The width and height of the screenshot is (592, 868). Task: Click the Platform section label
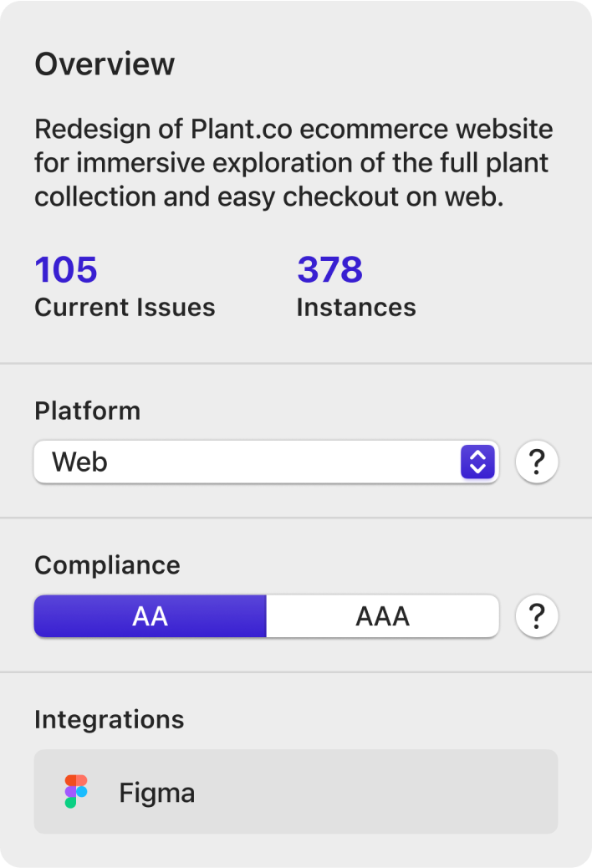click(88, 411)
